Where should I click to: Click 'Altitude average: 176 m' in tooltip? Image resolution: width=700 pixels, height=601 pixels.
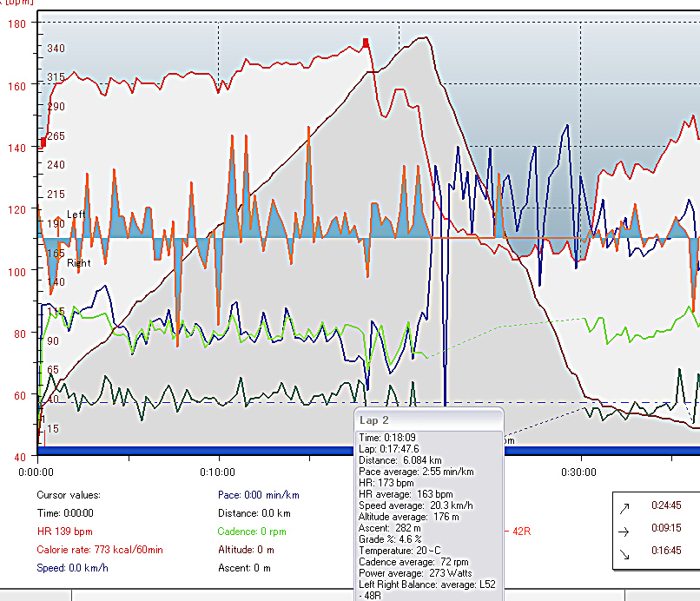pyautogui.click(x=408, y=517)
